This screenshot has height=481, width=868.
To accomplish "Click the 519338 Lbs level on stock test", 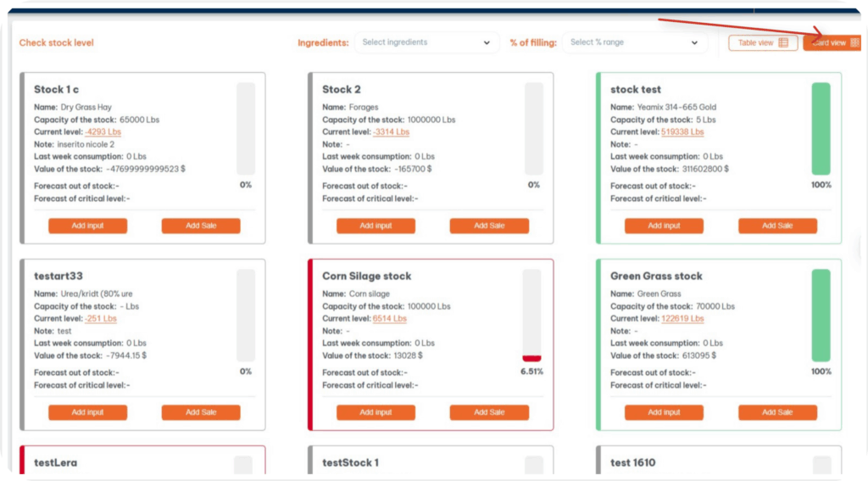I will 682,132.
